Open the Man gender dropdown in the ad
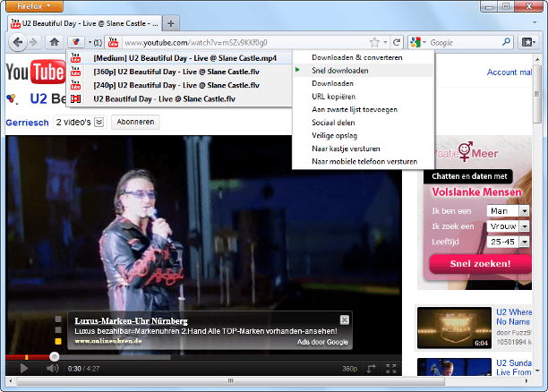548x392 pixels. pos(508,211)
